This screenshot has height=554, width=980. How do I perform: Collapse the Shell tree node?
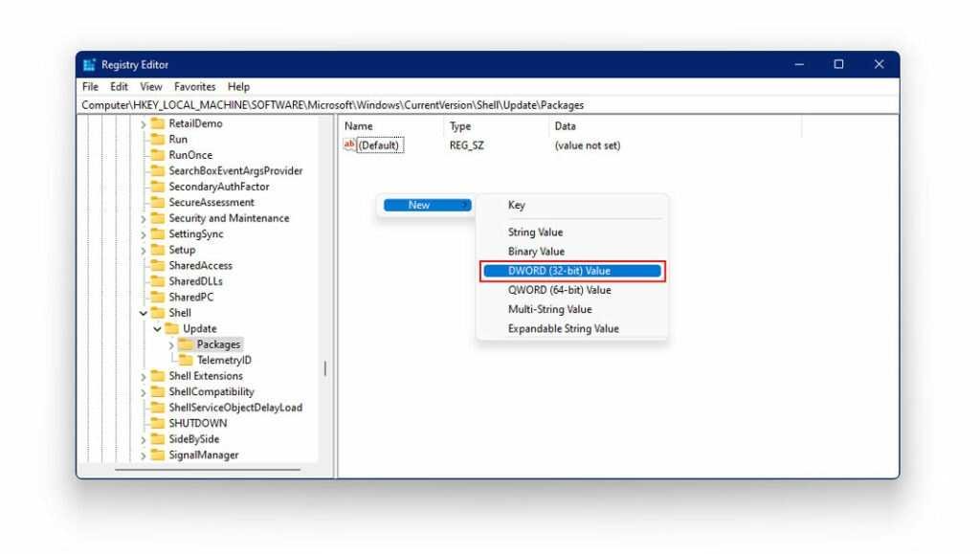tap(144, 313)
